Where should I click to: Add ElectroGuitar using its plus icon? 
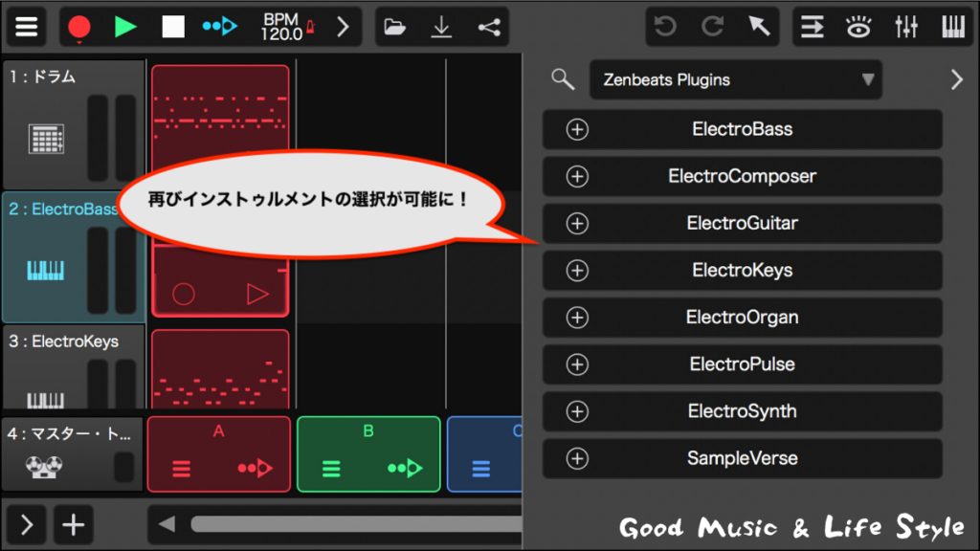click(x=577, y=224)
